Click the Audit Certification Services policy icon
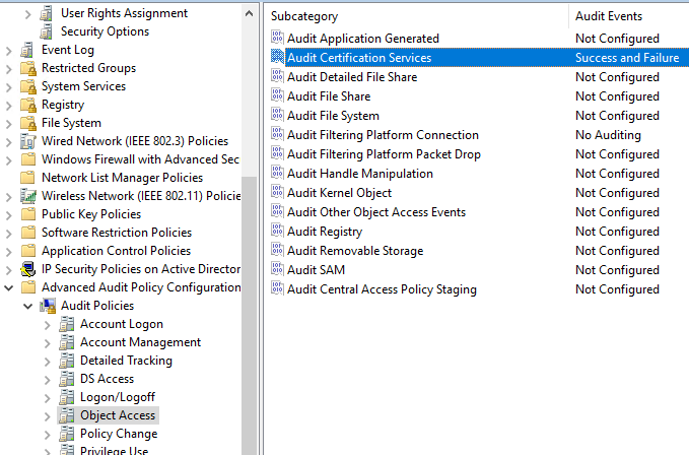 tap(277, 58)
